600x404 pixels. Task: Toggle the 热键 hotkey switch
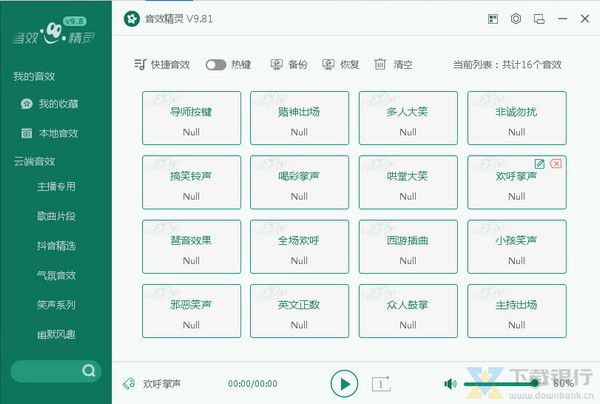[x=216, y=65]
